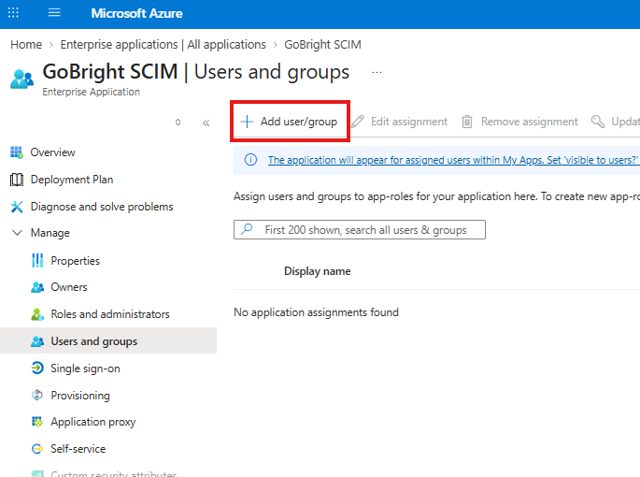Go to Home breadcrumb
640x477 pixels.
tap(26, 44)
